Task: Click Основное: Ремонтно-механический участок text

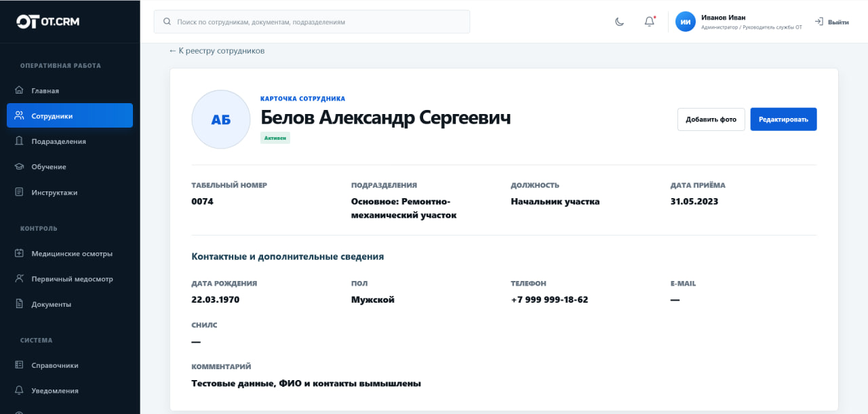Action: coord(404,208)
